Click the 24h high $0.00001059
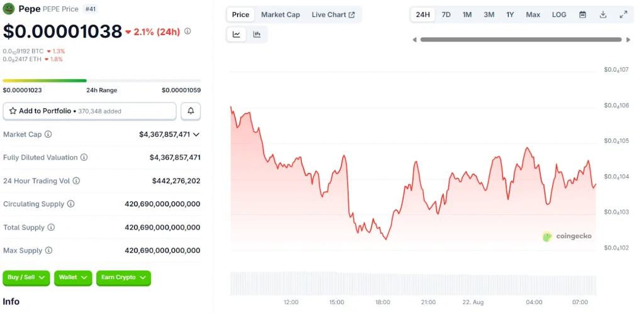Screen dimensions: 644x313 181,91
